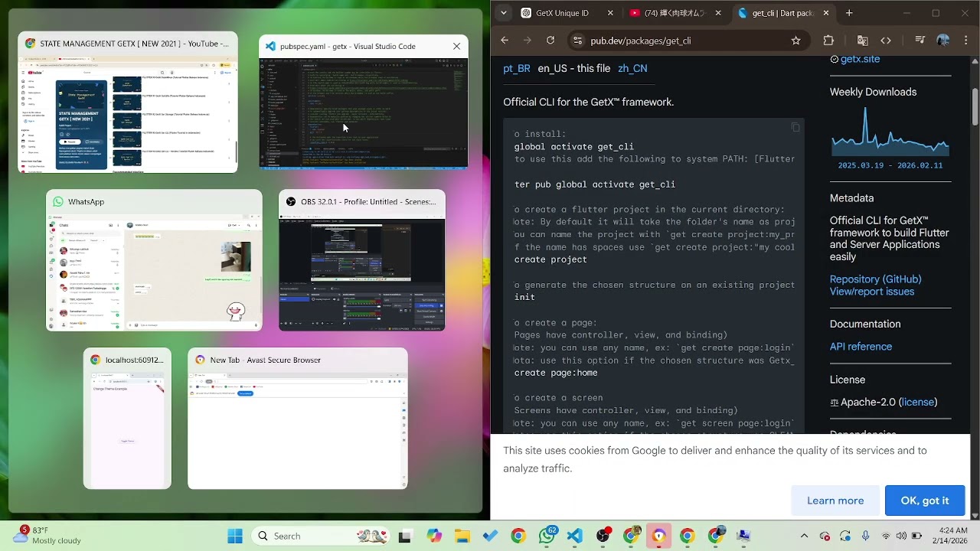Open the tab search dropdown arrow

pyautogui.click(x=503, y=13)
